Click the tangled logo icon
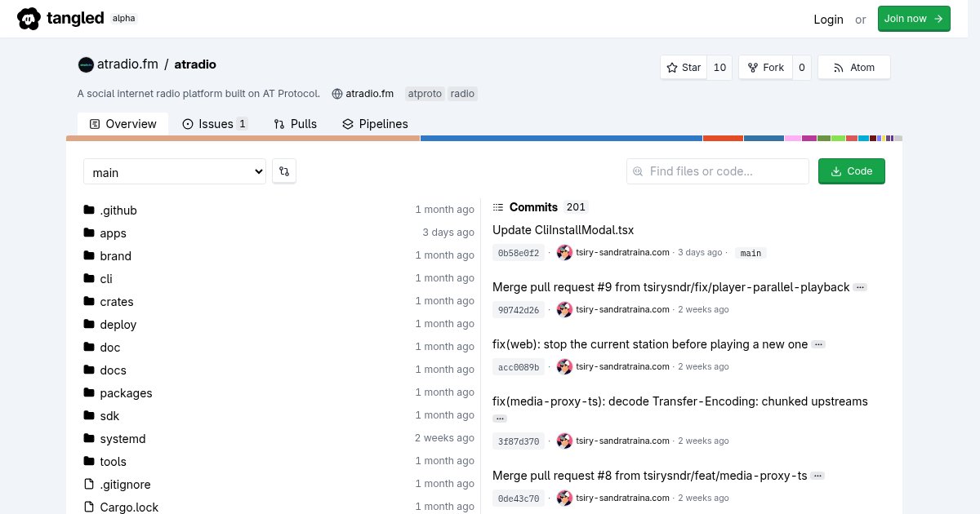The height and width of the screenshot is (514, 980). click(x=29, y=18)
